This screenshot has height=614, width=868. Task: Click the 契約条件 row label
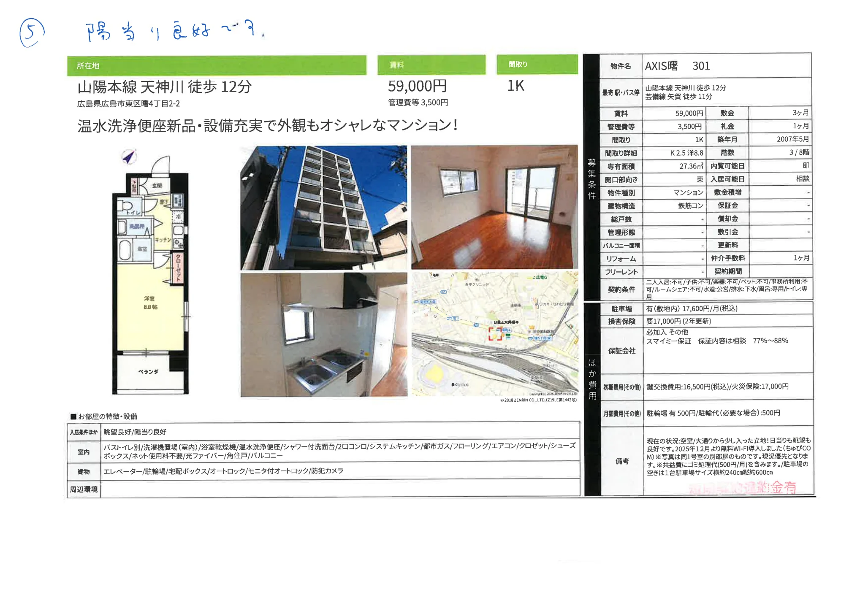tap(621, 289)
